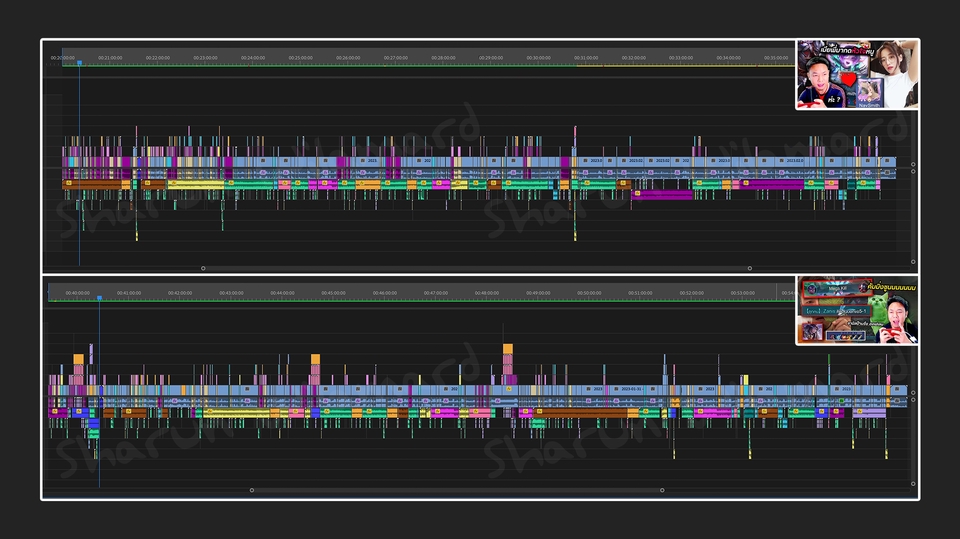Grab the right handle of bottom timeline's horizontal zoom bar
The height and width of the screenshot is (539, 960).
(x=662, y=490)
